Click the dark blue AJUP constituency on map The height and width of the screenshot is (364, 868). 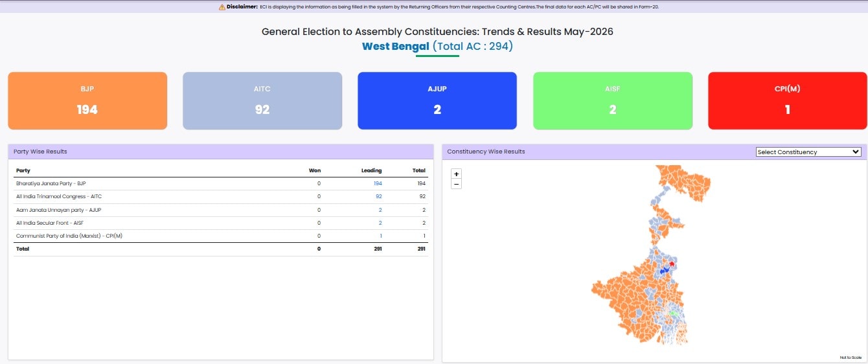click(x=665, y=269)
